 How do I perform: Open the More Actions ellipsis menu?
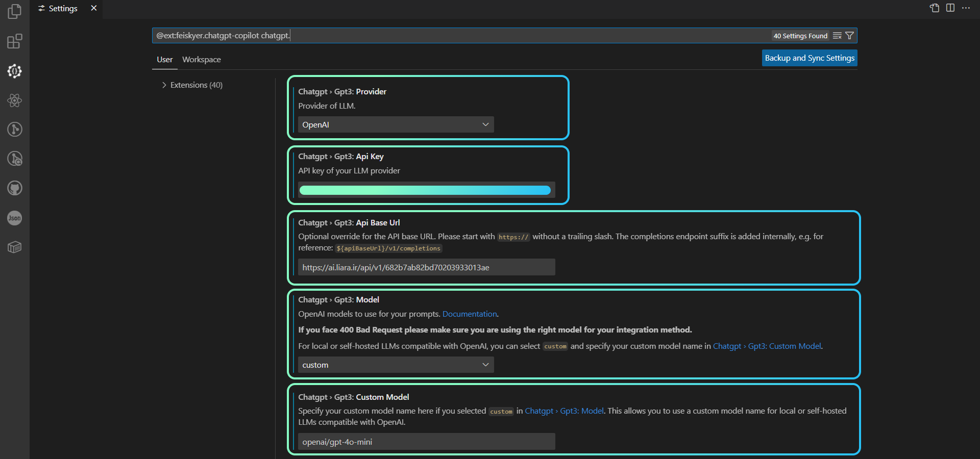point(966,8)
